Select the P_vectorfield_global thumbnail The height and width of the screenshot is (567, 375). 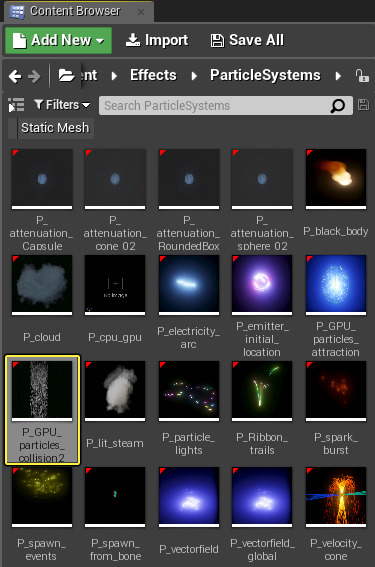[262, 497]
